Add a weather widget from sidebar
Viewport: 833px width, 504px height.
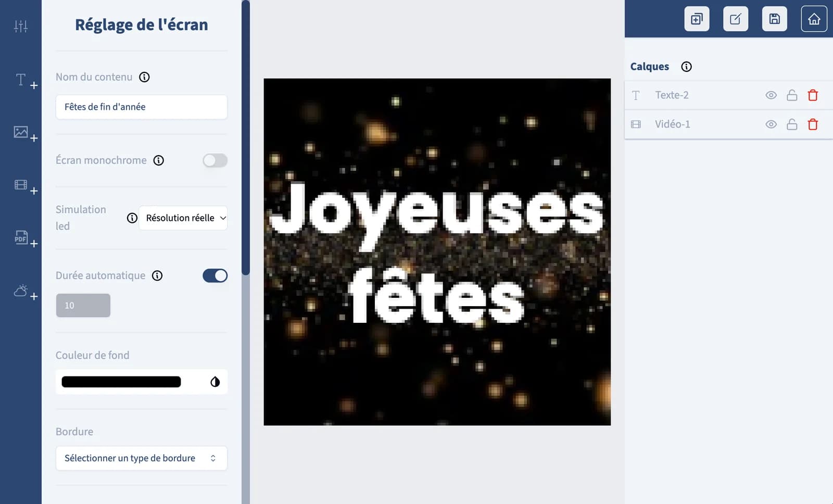pos(26,292)
